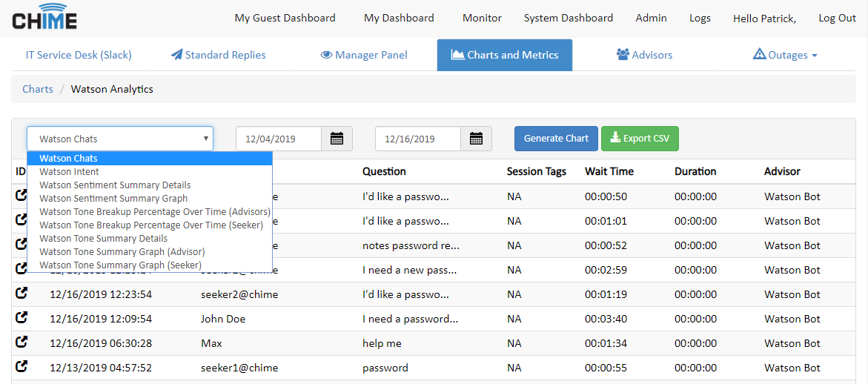Open session icon for 12/13/2019 04:57:52 row
The image size is (868, 384).
(x=21, y=366)
